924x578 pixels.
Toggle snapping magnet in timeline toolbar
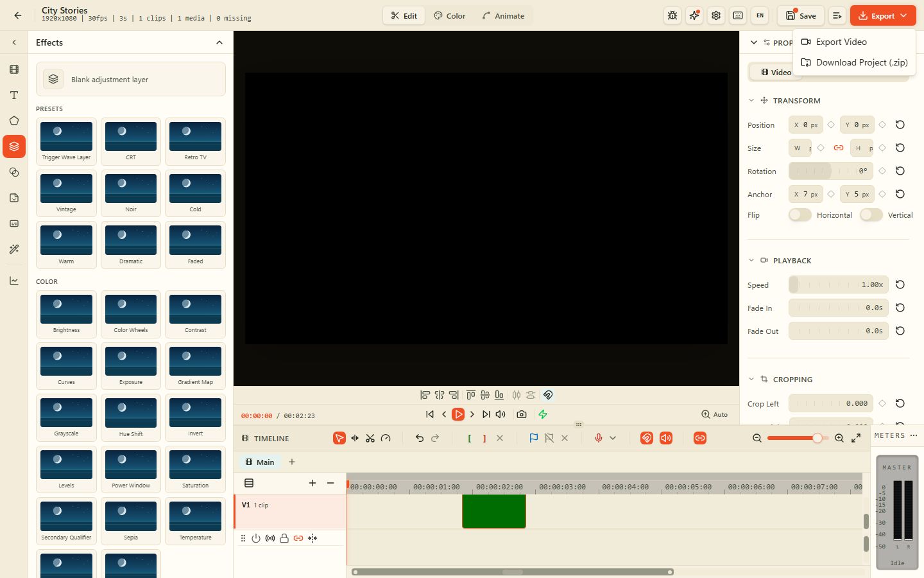647,438
